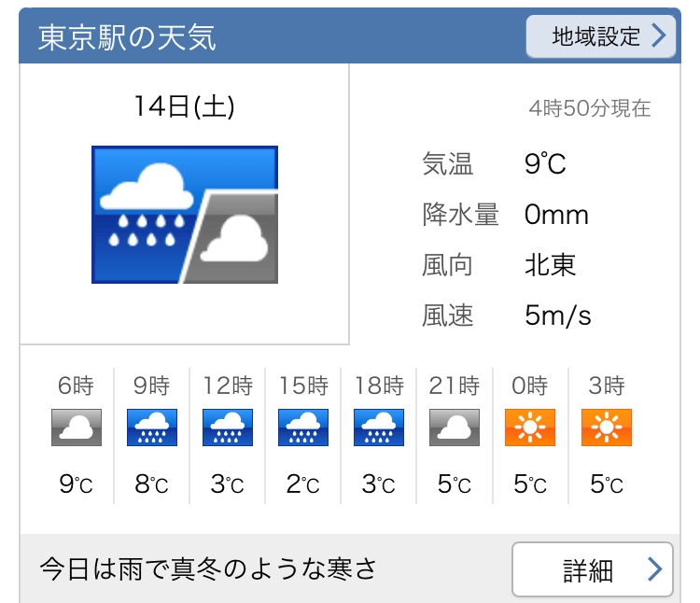Open the 詳細 details button
700x603 pixels.
point(592,568)
